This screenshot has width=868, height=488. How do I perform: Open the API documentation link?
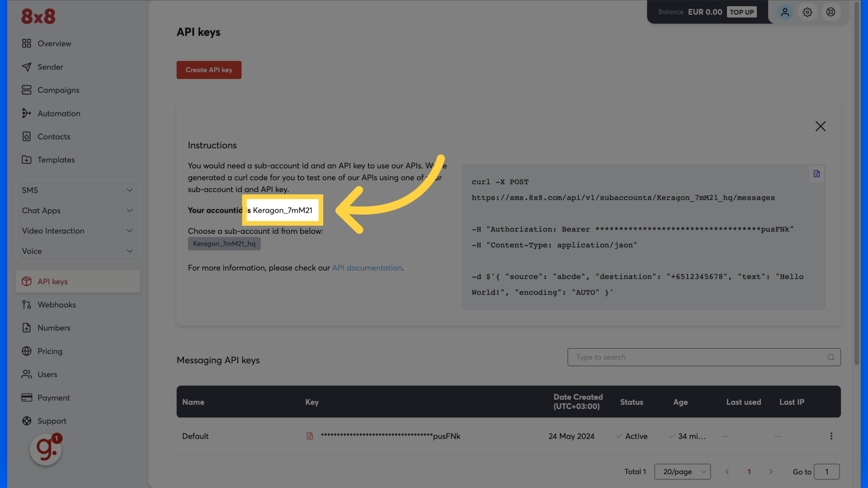pos(367,267)
